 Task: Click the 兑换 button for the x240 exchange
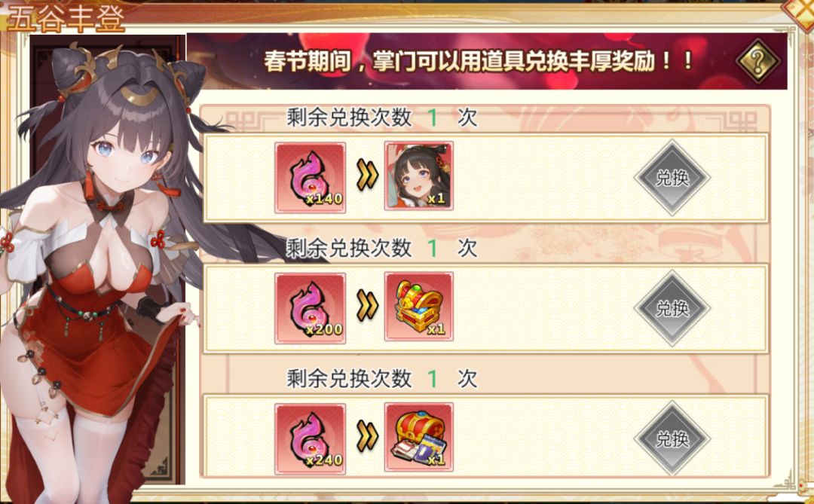click(672, 439)
